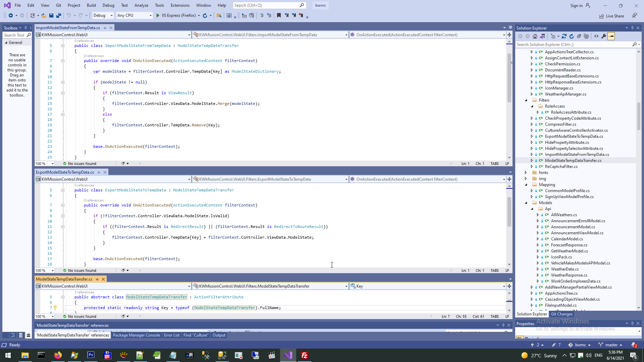Image resolution: width=644 pixels, height=362 pixels.
Task: Collapse OnActionExecuted method outline in top editor
Action: (63, 61)
